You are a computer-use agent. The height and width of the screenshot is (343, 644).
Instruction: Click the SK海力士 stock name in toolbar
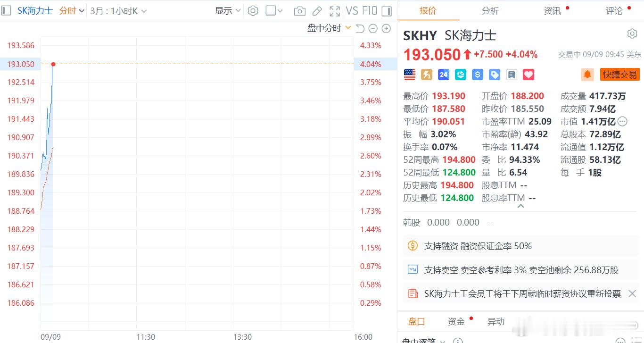click(x=35, y=10)
